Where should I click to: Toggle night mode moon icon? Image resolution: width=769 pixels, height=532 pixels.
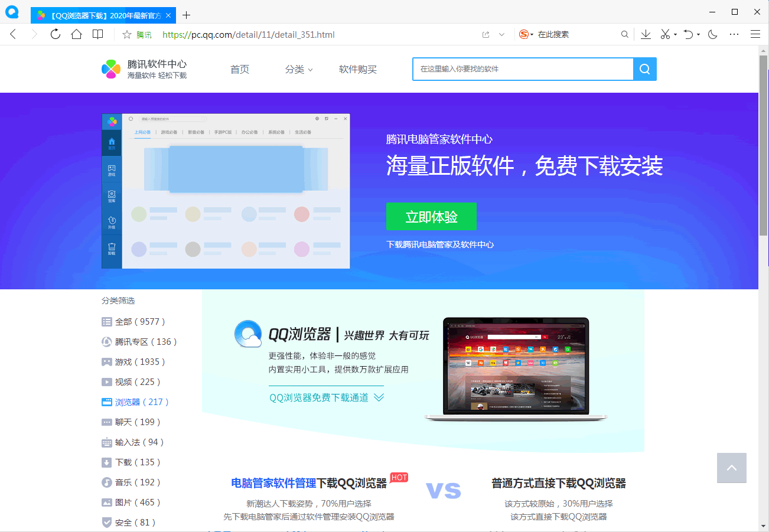tap(712, 34)
